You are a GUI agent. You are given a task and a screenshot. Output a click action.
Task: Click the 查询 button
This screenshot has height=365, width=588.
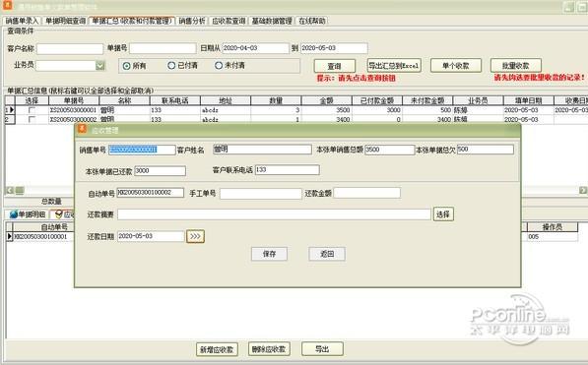(x=335, y=66)
